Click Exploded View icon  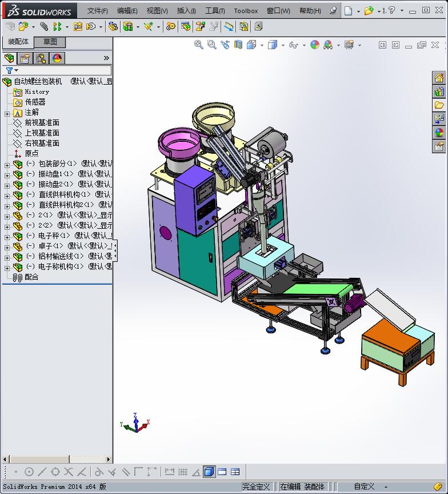click(200, 26)
